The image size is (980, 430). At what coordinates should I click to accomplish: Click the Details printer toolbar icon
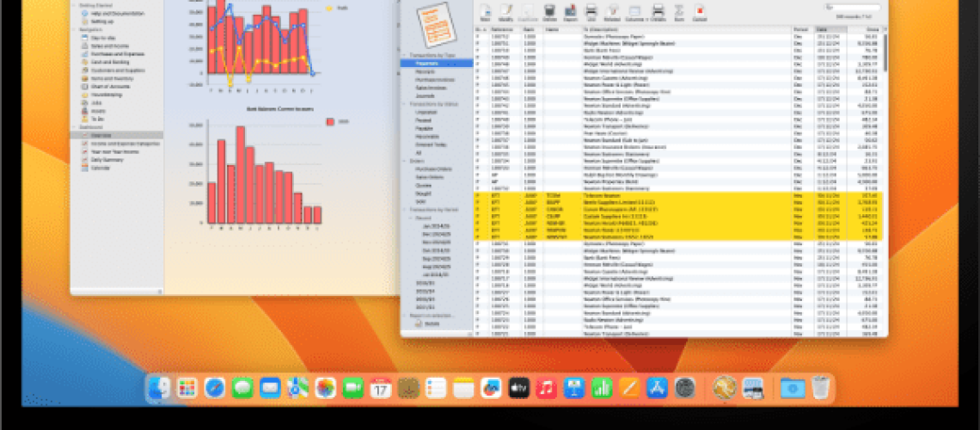pyautogui.click(x=658, y=12)
